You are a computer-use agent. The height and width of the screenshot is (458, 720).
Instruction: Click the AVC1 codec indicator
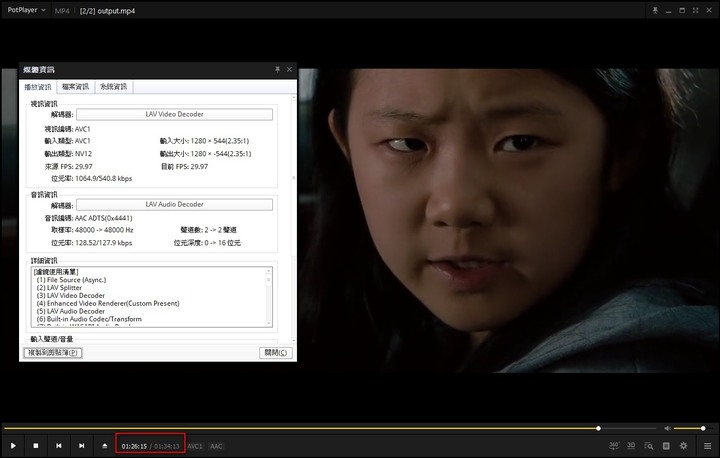pyautogui.click(x=195, y=446)
